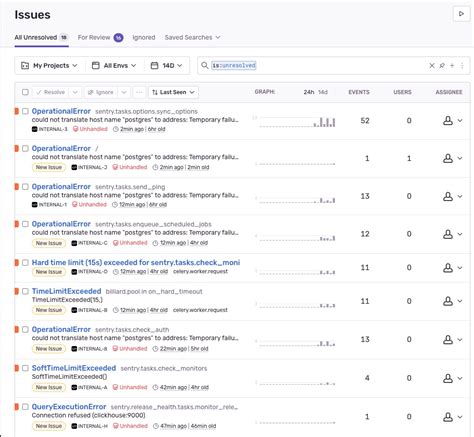Click the EVENTS column header
474x437 pixels.
pyautogui.click(x=359, y=92)
